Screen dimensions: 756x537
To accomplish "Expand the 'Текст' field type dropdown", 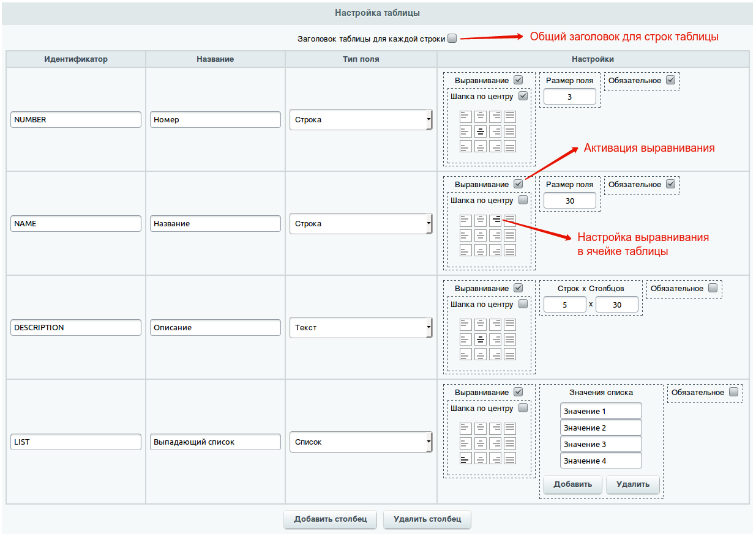I will point(361,328).
